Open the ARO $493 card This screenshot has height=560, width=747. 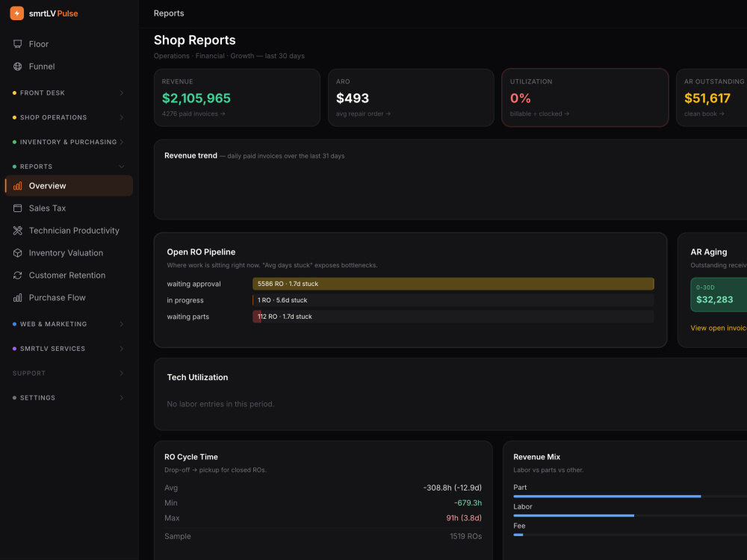411,98
